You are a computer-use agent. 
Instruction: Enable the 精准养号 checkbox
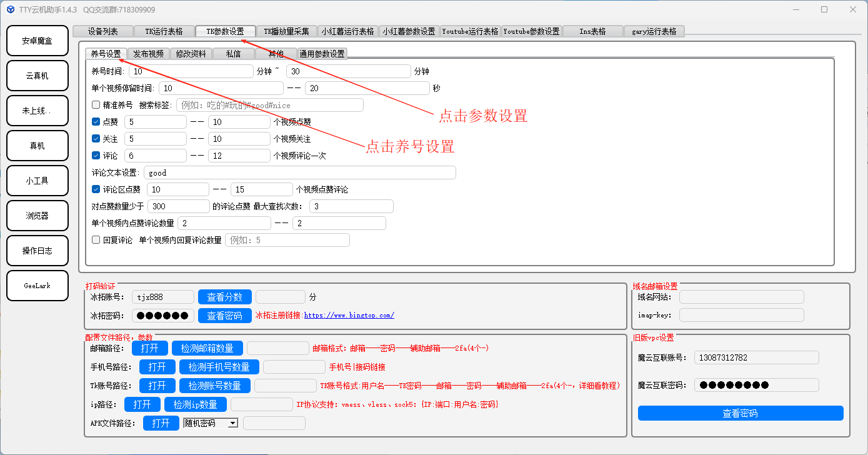96,105
